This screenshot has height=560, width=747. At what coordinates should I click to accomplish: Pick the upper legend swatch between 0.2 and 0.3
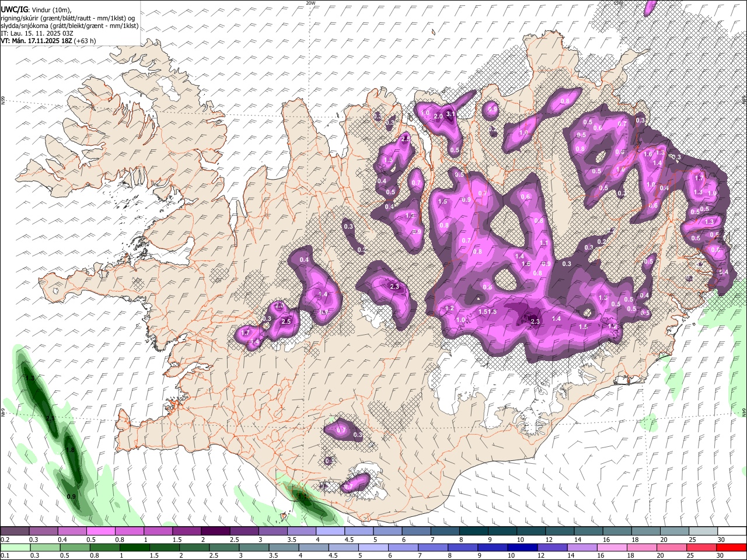tap(15, 531)
